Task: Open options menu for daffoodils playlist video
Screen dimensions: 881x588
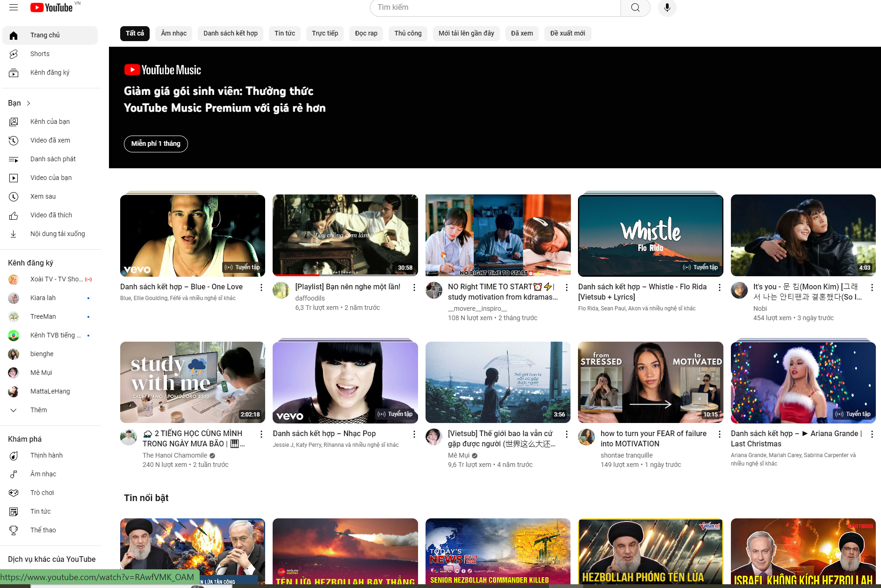Action: (414, 287)
